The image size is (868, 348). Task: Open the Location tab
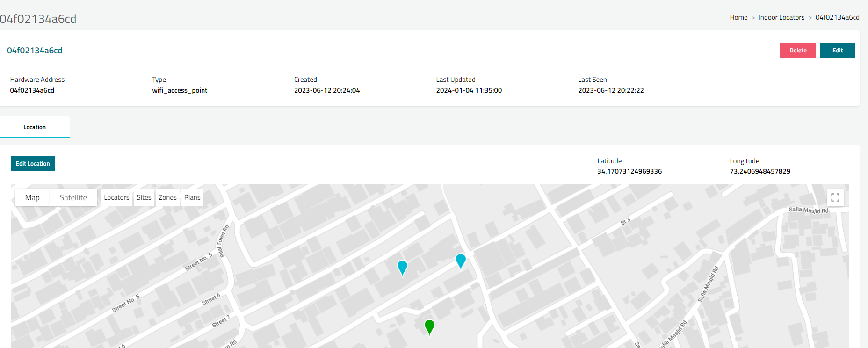pyautogui.click(x=35, y=127)
